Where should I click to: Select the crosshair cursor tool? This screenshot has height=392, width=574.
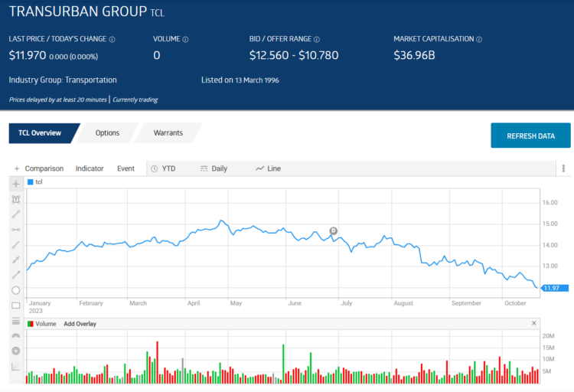point(16,184)
